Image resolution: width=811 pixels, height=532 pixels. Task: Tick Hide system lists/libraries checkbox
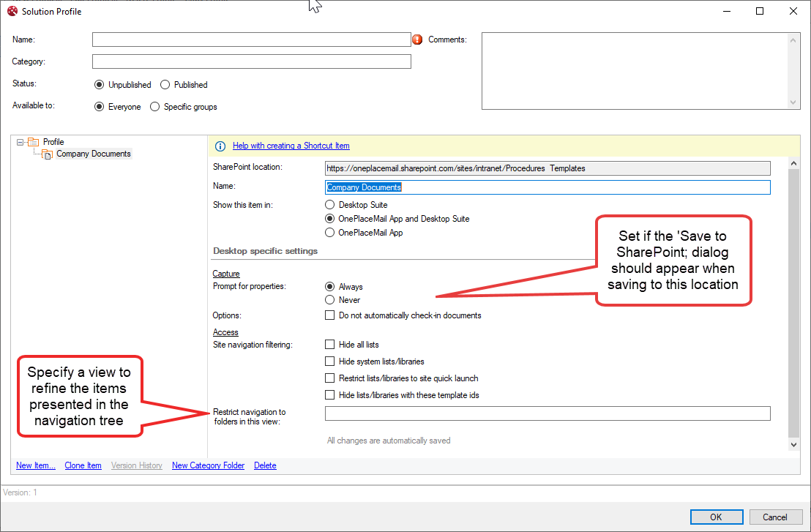(x=330, y=361)
